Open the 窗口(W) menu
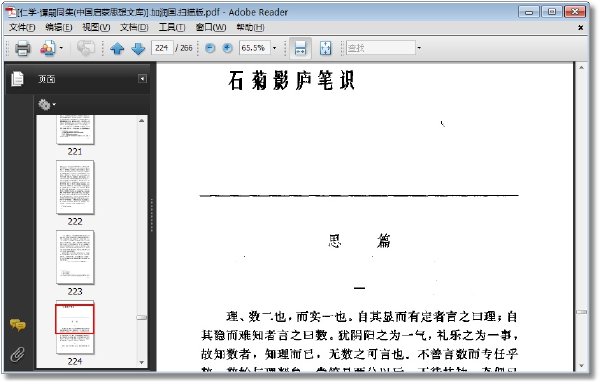The image size is (600, 384). 211,28
